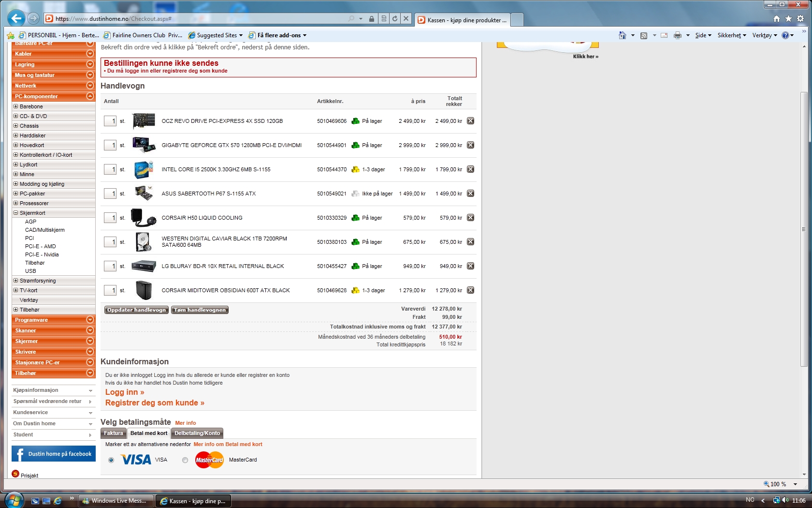Click the command bar home icon
The image size is (812, 508).
pos(623,35)
